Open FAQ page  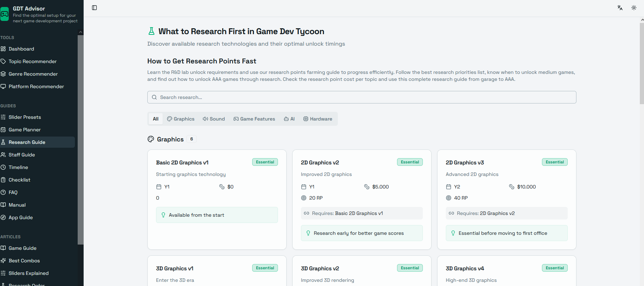37,192
